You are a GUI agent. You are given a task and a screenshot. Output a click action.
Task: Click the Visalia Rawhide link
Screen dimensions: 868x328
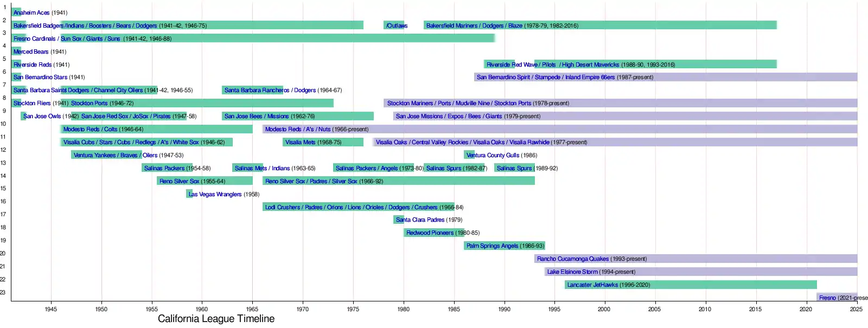(x=529, y=142)
